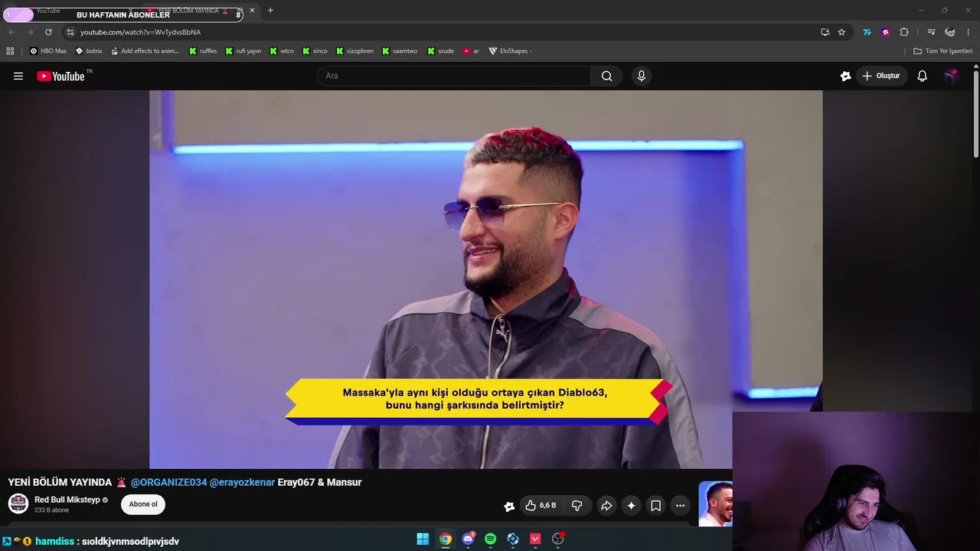Click the Abone ol subscribe button

point(143,504)
